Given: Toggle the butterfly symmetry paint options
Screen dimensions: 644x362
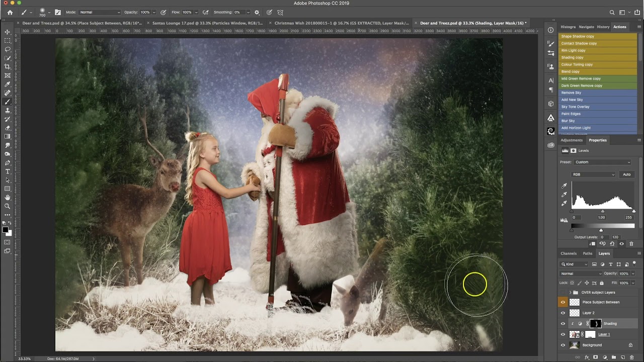Looking at the screenshot, I should (280, 12).
